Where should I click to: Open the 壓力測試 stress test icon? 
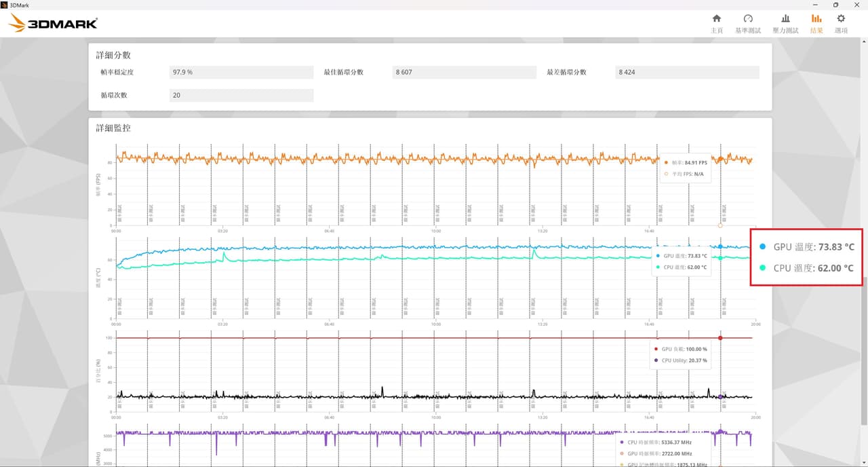coord(785,19)
